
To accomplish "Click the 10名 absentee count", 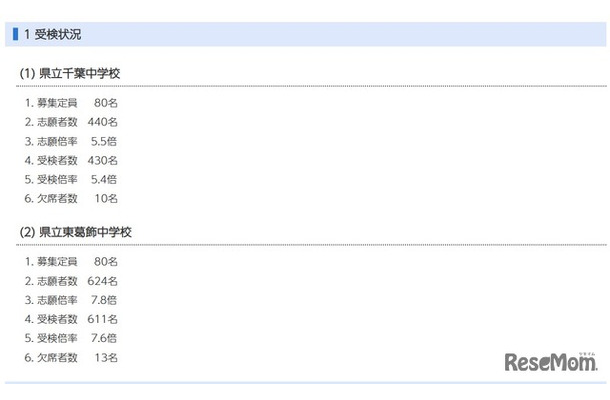I will (x=106, y=198).
